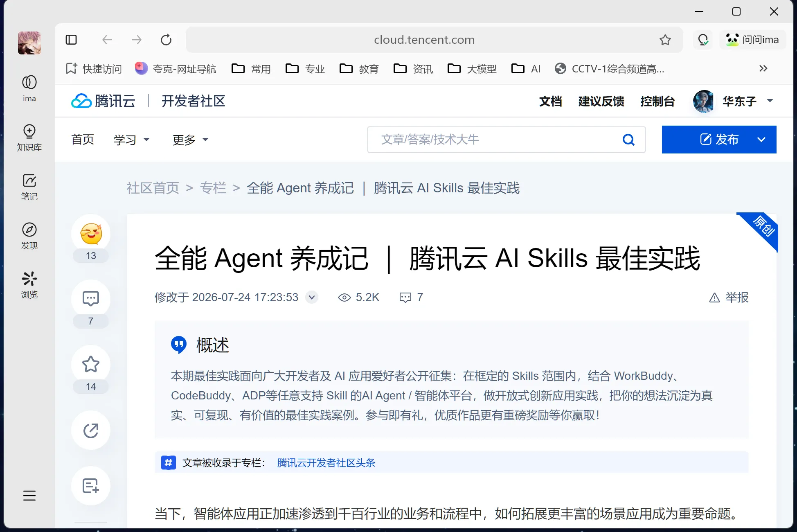The image size is (797, 532).
Task: Open comments via speech bubble button
Action: pyautogui.click(x=91, y=299)
